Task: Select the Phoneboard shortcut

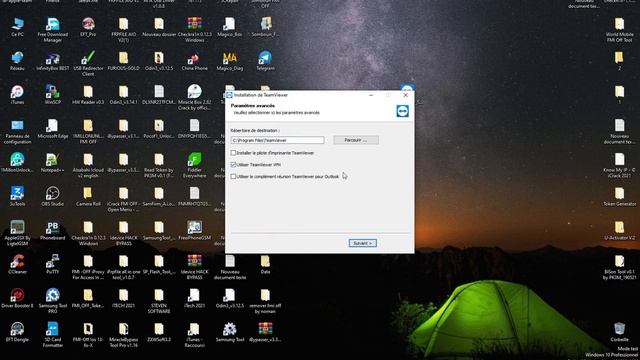Action: click(53, 231)
